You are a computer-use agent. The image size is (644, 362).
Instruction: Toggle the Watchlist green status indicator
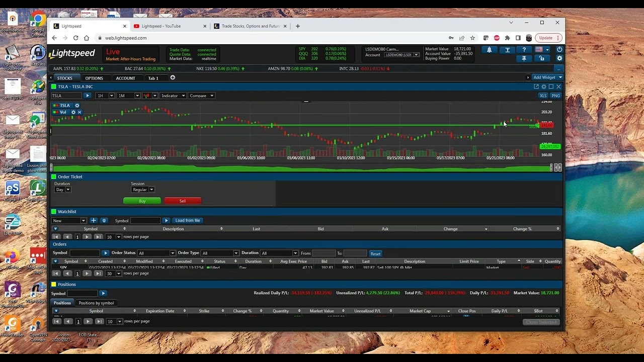coord(53,212)
